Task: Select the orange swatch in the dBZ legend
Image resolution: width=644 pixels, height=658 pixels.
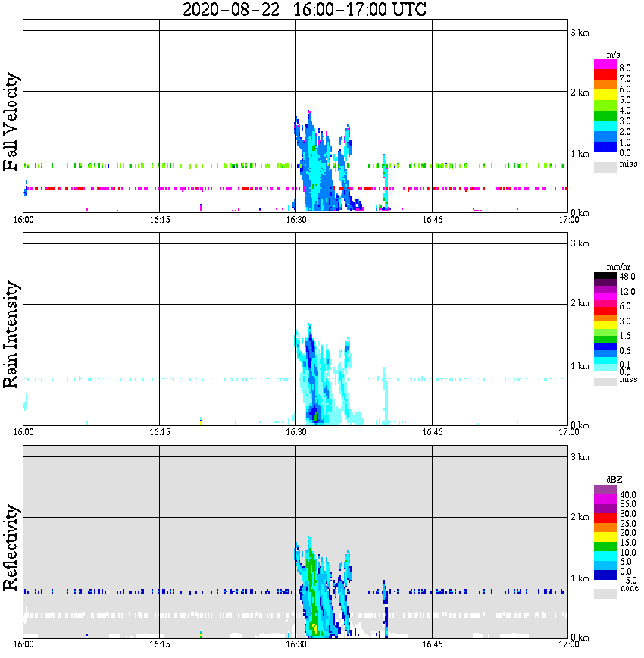Action: click(605, 528)
